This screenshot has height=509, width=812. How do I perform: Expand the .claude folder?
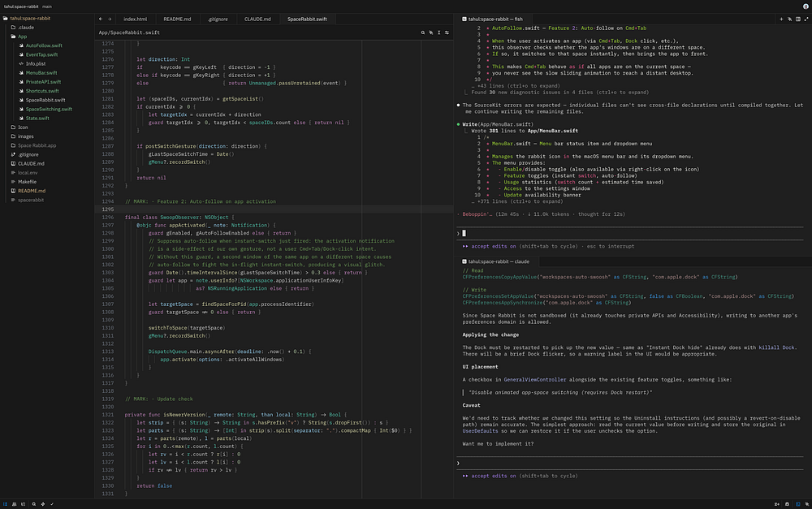click(x=26, y=28)
